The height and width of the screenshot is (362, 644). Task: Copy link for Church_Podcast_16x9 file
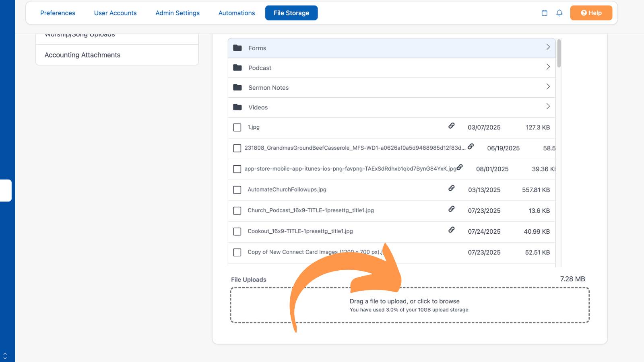click(452, 209)
